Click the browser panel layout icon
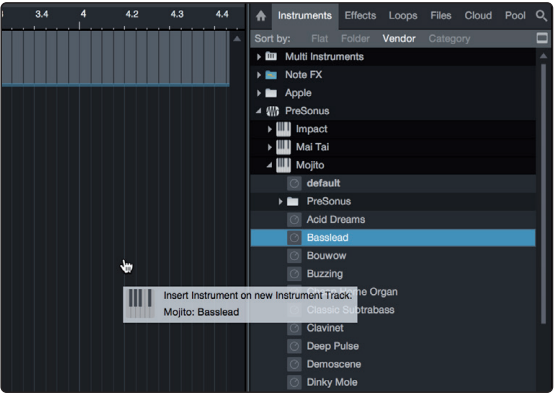The width and height of the screenshot is (556, 397). 542,38
